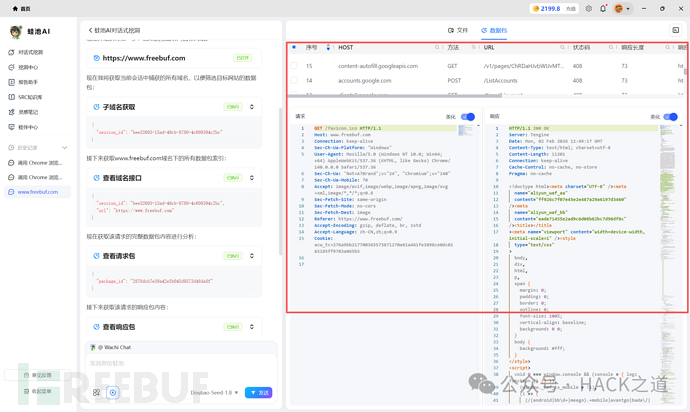Click the /ListAccounts URL cell
The height and width of the screenshot is (412, 690).
(500, 81)
